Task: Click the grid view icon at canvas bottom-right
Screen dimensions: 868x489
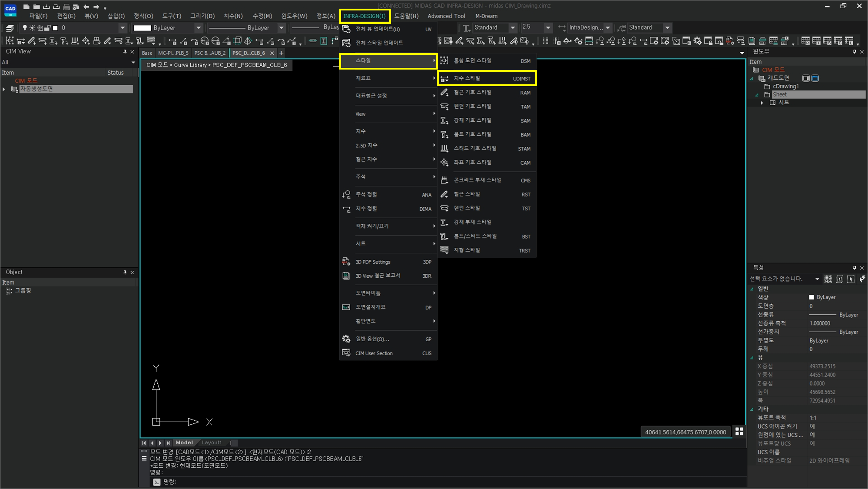Action: click(x=739, y=432)
